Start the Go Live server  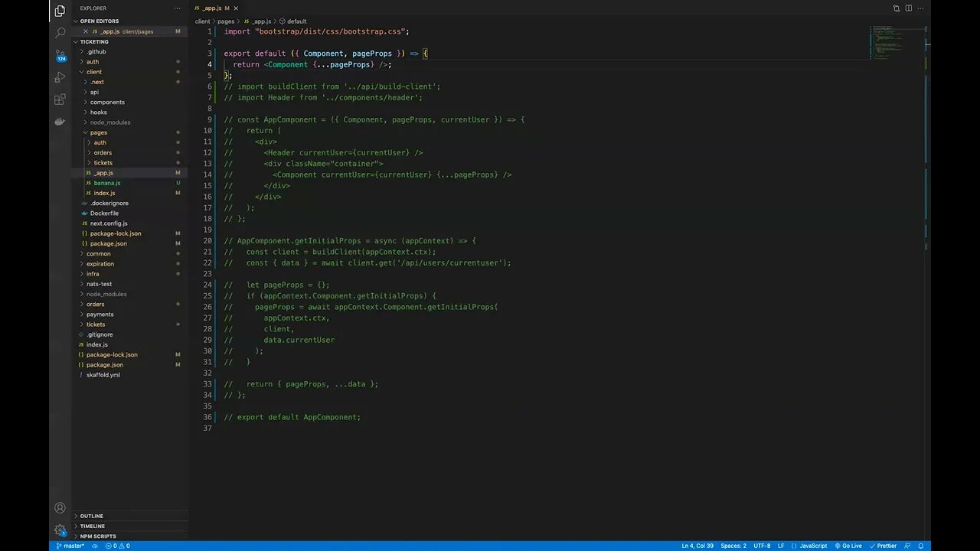848,546
